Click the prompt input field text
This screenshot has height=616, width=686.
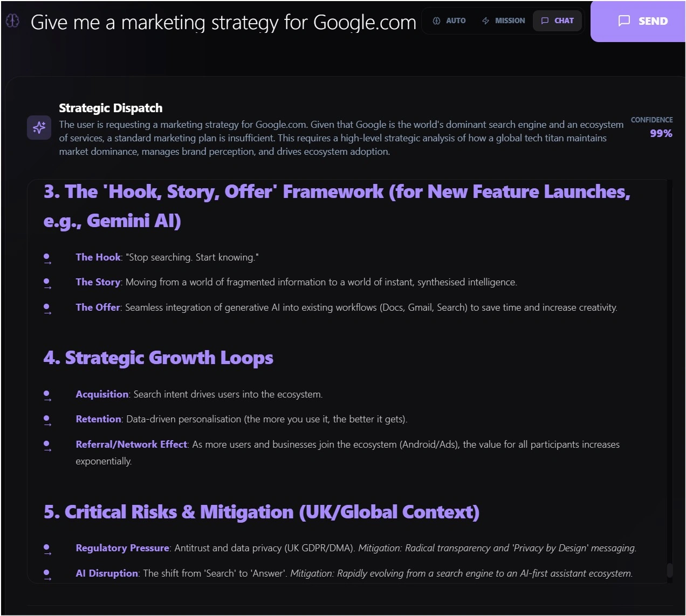pyautogui.click(x=223, y=22)
